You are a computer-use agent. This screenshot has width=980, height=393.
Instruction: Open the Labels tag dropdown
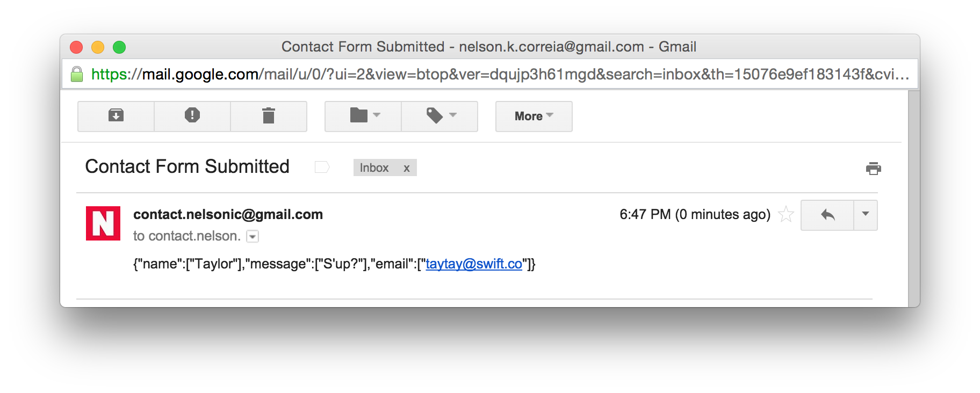pos(440,116)
